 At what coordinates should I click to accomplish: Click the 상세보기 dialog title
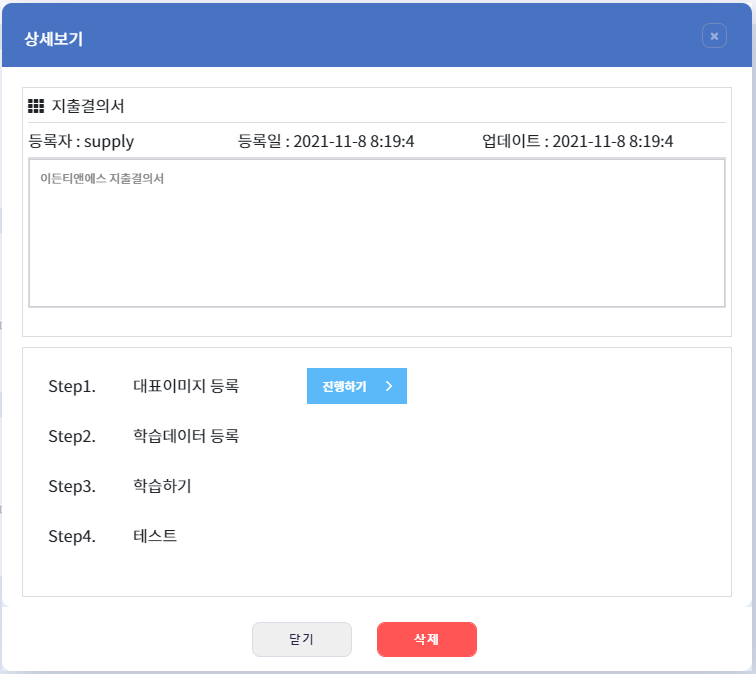pos(54,39)
